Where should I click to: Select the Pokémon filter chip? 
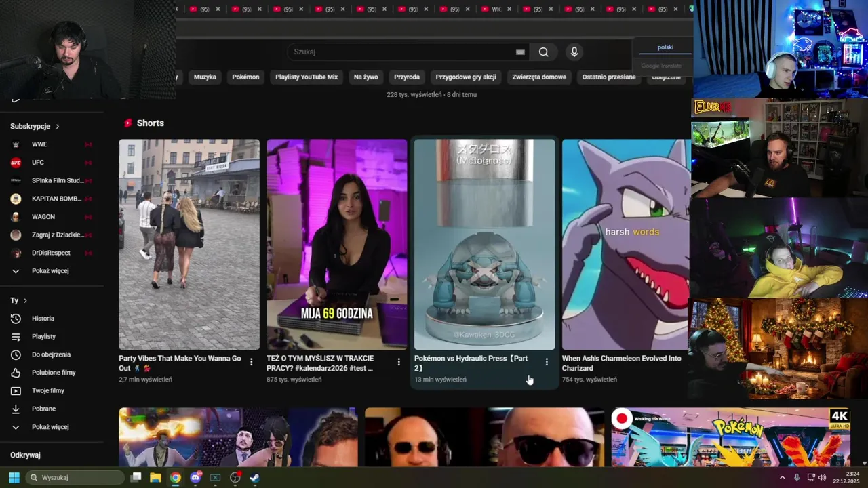tap(245, 77)
